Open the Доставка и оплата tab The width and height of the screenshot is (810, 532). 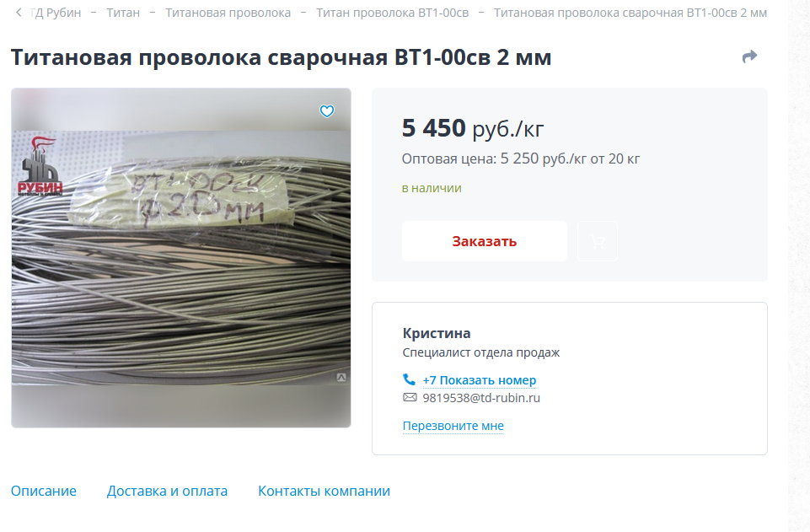click(167, 491)
